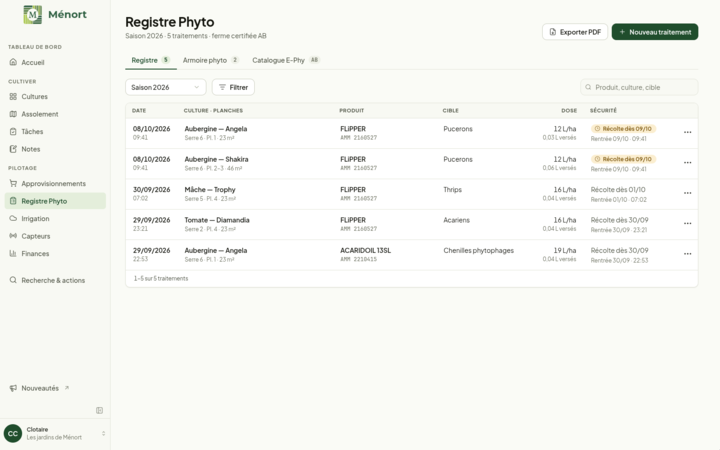Open actions menu for Aubergine Angela 08/10 row
Image resolution: width=720 pixels, height=450 pixels.
(687, 132)
